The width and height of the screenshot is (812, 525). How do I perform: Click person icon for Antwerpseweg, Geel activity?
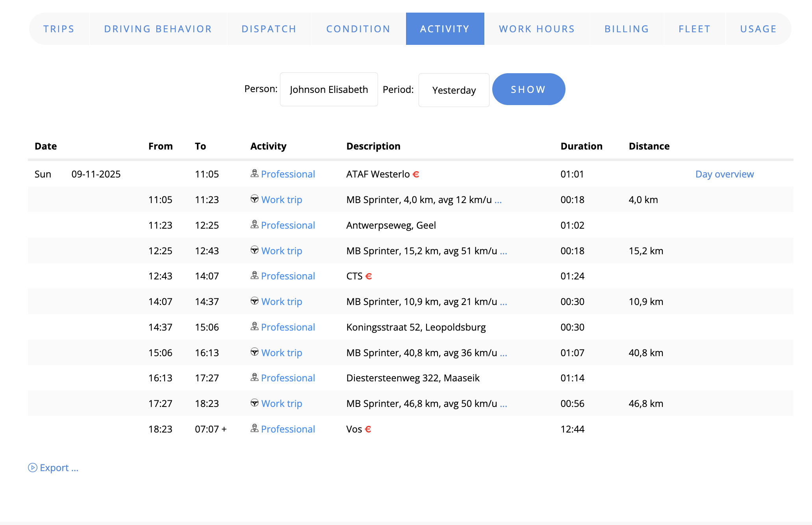[x=254, y=225]
